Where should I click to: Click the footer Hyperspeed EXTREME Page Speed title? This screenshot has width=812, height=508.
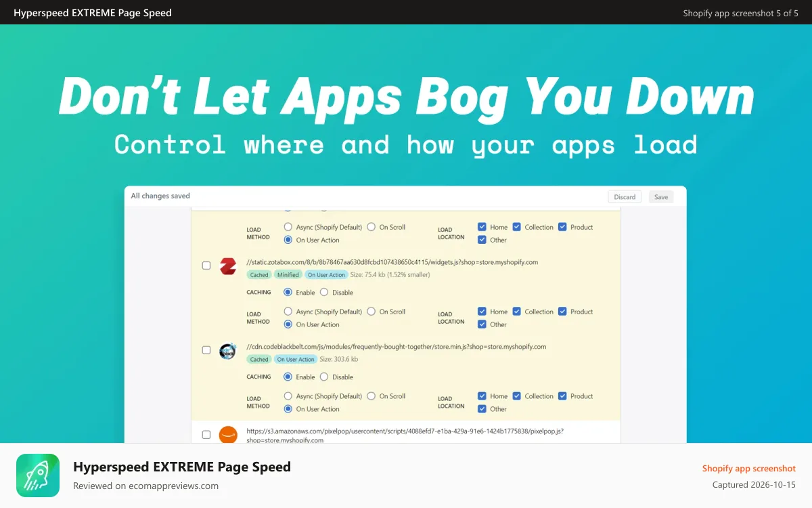[182, 467]
